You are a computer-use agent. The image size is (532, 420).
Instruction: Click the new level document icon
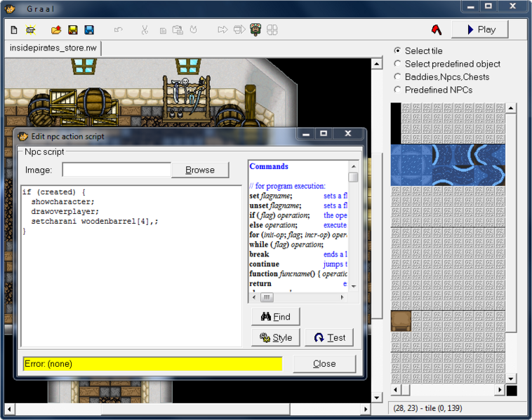click(14, 30)
